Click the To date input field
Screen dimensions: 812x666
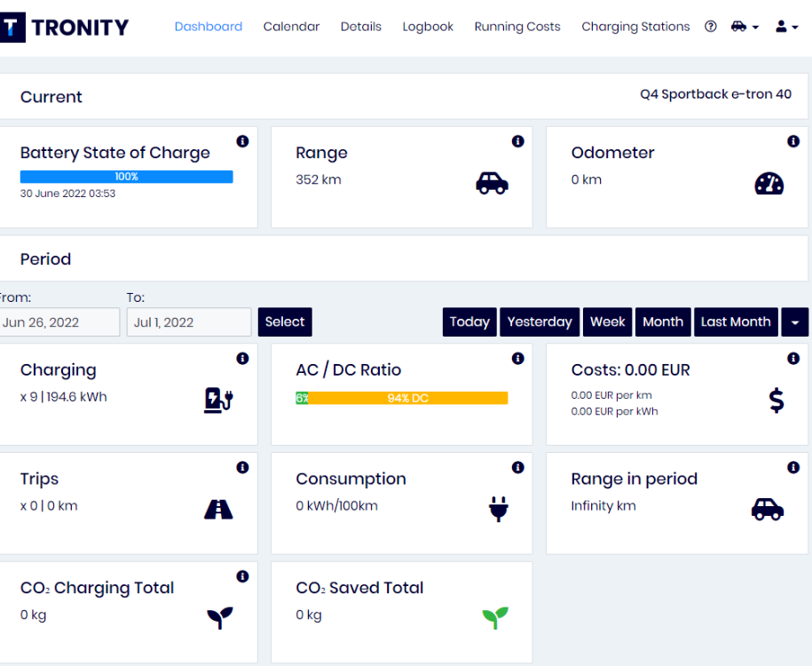pyautogui.click(x=189, y=322)
